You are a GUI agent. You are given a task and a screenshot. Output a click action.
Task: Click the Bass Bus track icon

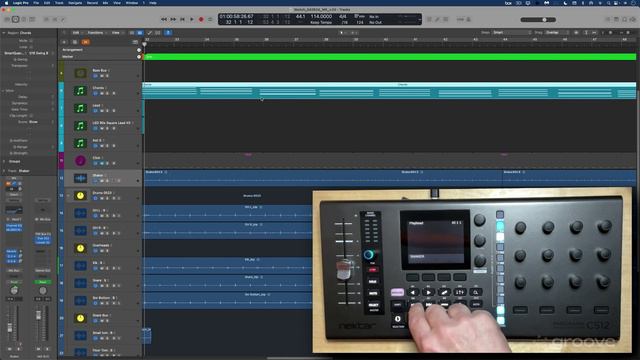pos(80,73)
